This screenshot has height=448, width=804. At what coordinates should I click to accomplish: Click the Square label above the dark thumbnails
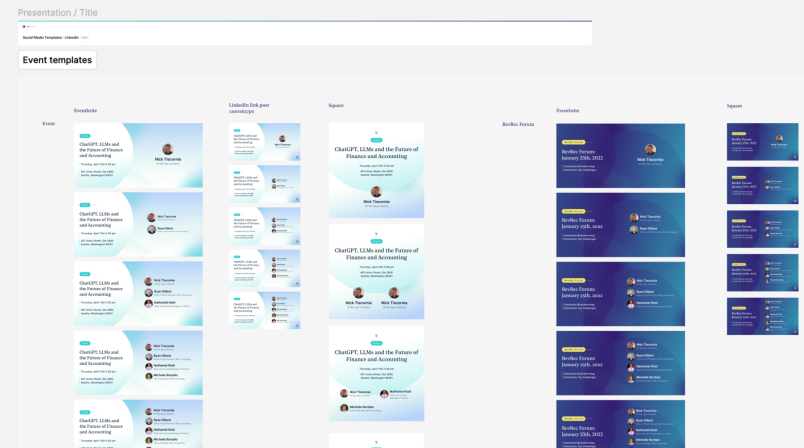[734, 106]
